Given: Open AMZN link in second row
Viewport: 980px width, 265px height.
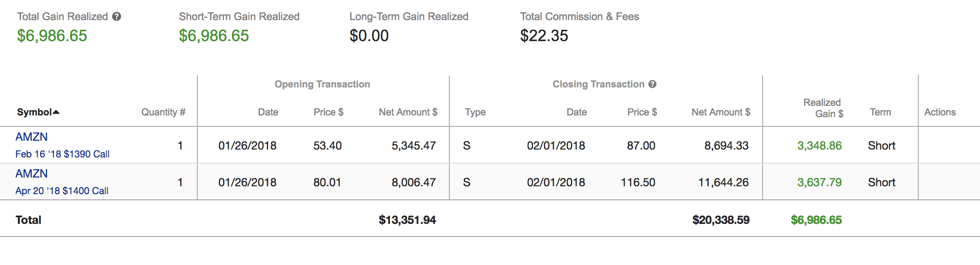Looking at the screenshot, I should (31, 174).
